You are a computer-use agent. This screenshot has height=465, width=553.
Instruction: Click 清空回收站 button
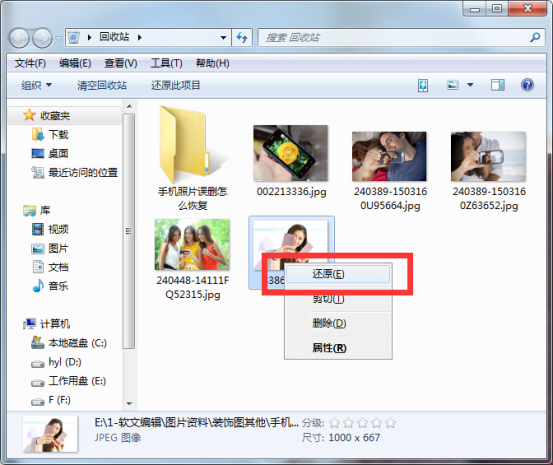click(102, 85)
